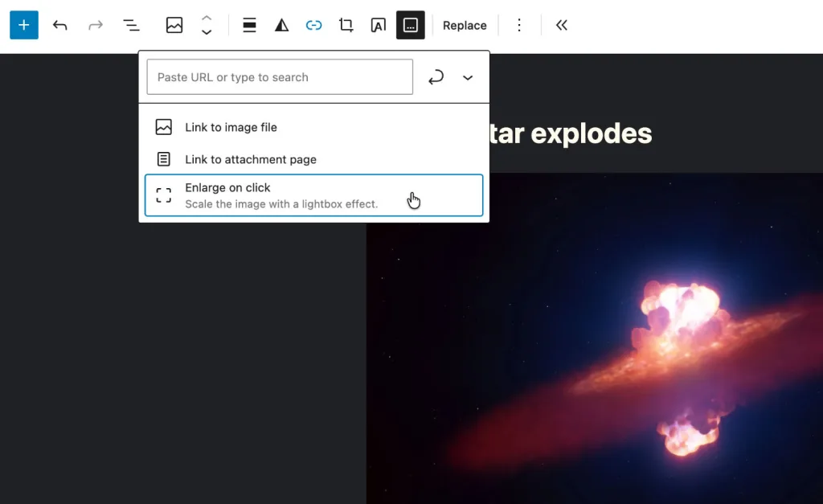Redo the last change
823x504 pixels.
pos(96,25)
